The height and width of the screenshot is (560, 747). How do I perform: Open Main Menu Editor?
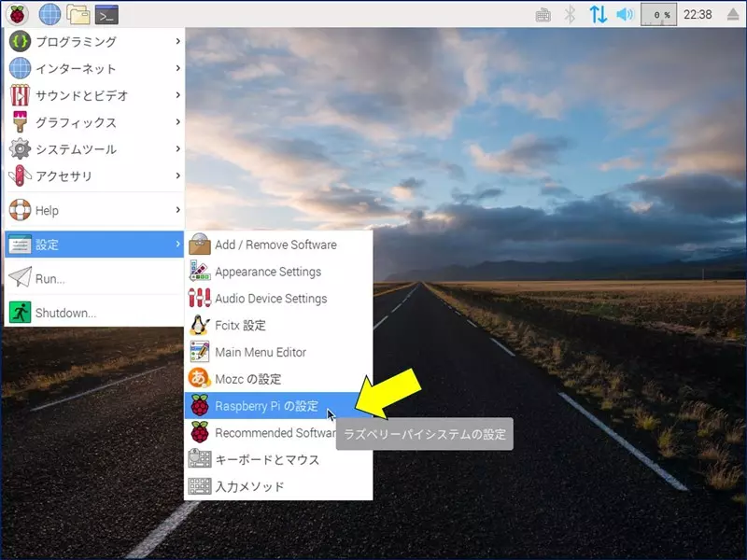[278, 352]
